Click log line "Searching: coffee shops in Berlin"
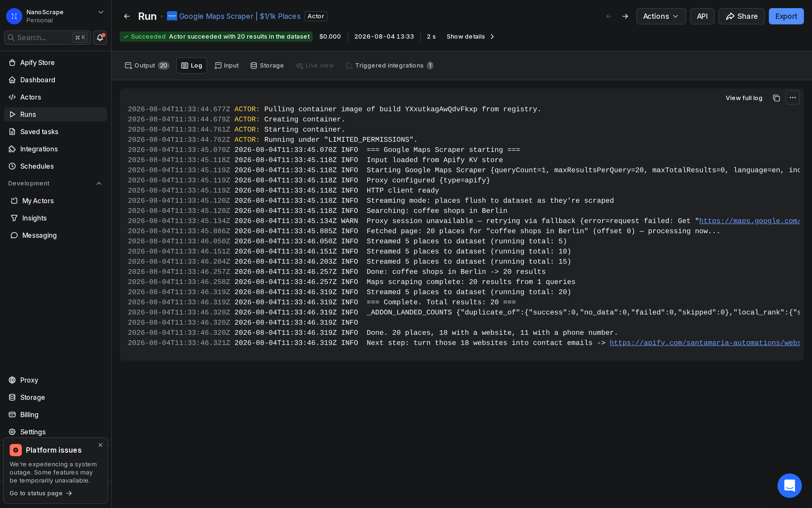The width and height of the screenshot is (812, 508). coord(436,211)
